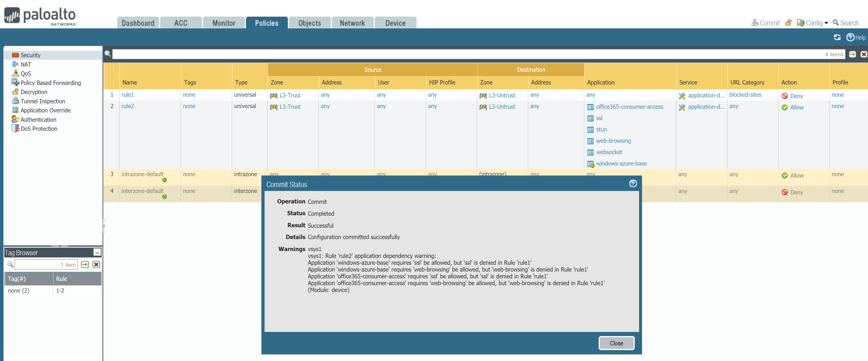The image size is (868, 361).
Task: Apply Tag Browser filter green arrow
Action: (85, 264)
